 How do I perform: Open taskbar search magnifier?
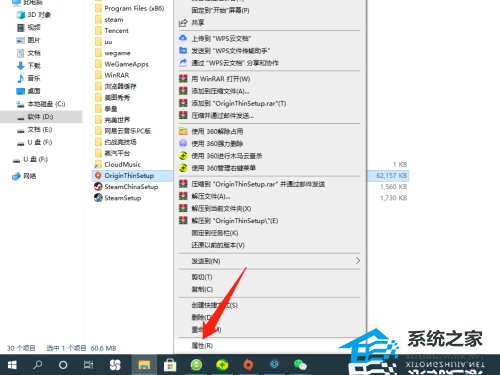37,365
